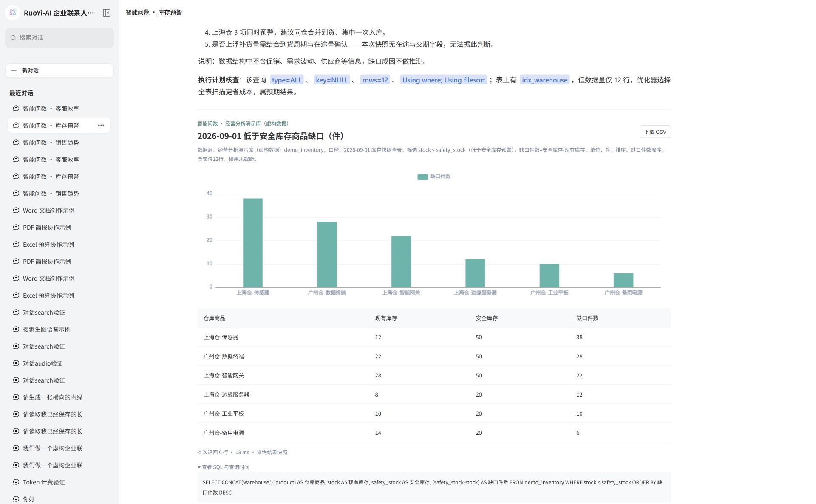Viewport: 816px width, 504px height.
Task: Click the 现有库存 column header
Action: 386,318
